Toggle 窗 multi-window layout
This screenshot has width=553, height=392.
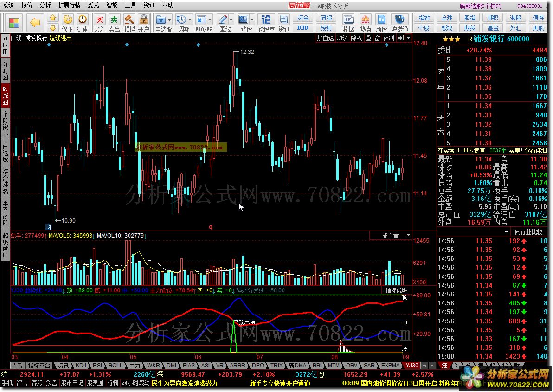click(377, 38)
